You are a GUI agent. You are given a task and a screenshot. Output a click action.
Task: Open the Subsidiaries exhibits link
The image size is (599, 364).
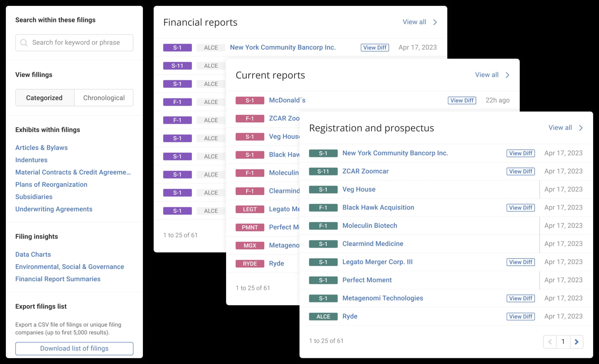(x=34, y=197)
